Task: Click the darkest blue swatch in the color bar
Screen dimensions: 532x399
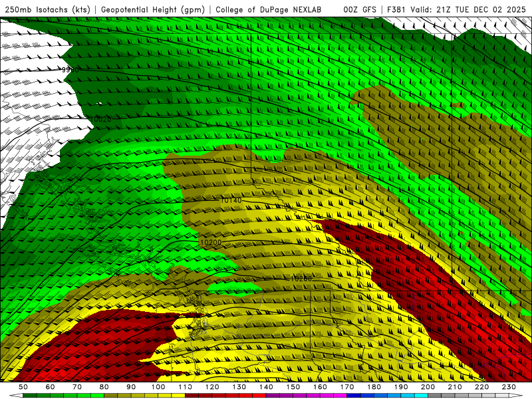Action: click(x=354, y=395)
